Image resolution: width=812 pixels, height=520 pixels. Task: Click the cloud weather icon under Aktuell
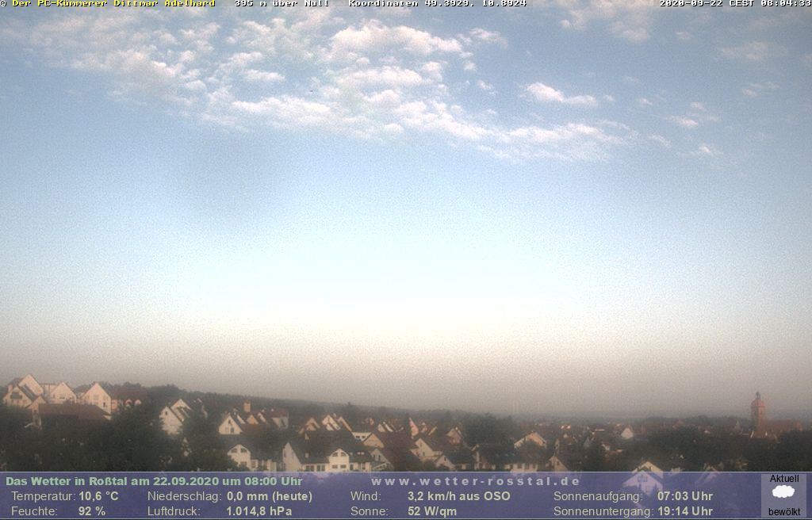click(783, 492)
